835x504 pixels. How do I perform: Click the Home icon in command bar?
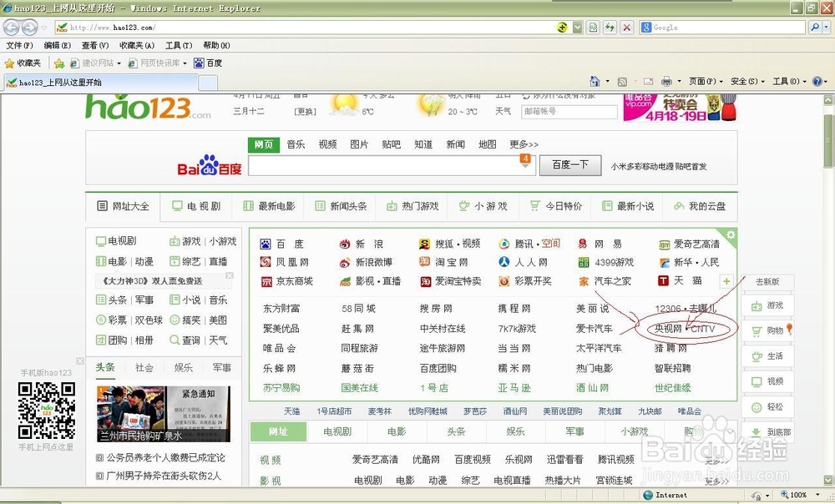(595, 81)
